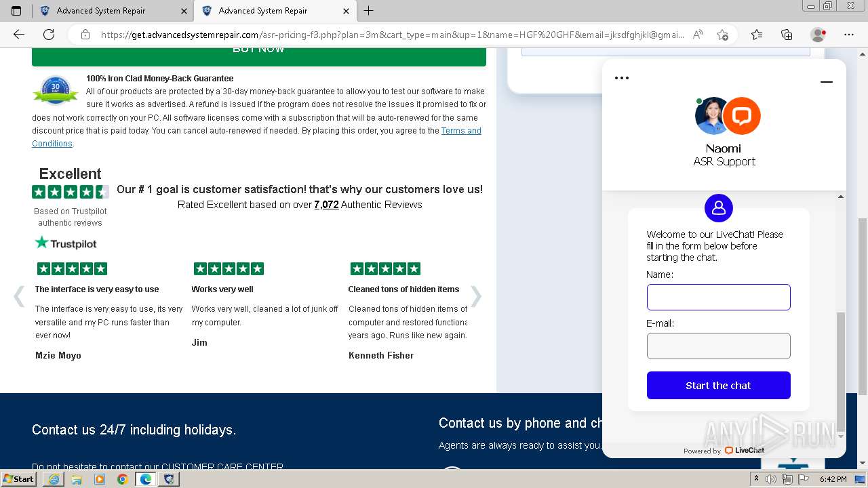Open File Explorer from taskbar
Viewport: 868px width, 488px height.
pos(77,479)
